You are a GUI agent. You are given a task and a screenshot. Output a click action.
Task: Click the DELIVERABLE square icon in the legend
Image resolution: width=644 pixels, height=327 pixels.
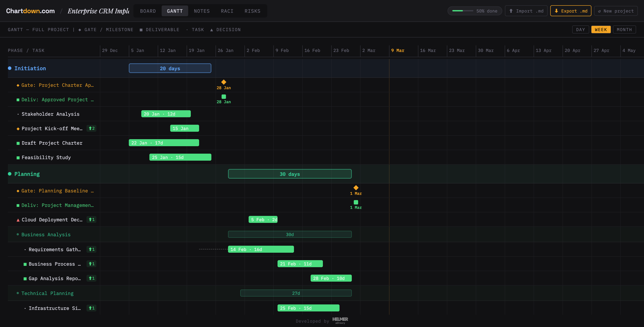click(141, 30)
